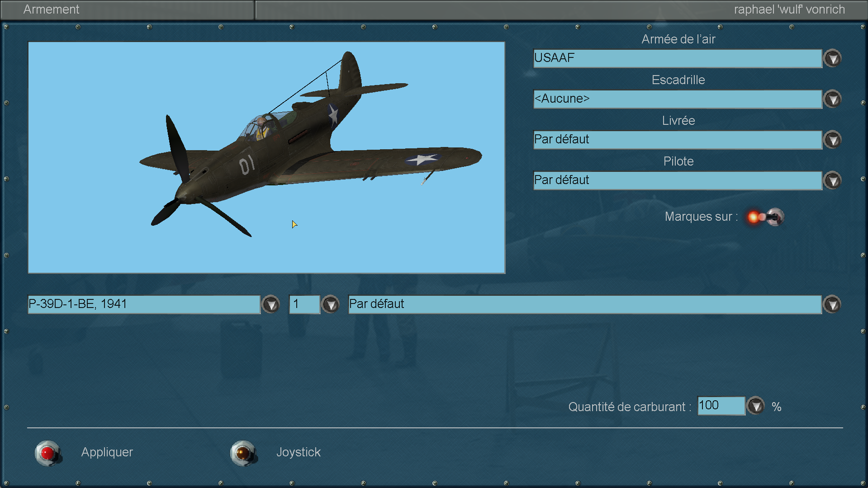Select the <Aucune> squadron field

(x=678, y=99)
